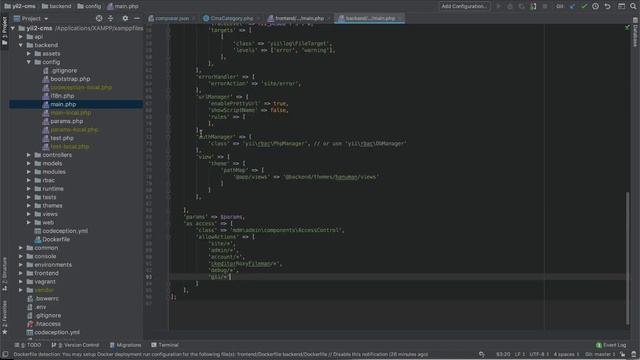Image resolution: width=640 pixels, height=360 pixels.
Task: Click the background tasks icon in status bar
Action: coord(482,354)
